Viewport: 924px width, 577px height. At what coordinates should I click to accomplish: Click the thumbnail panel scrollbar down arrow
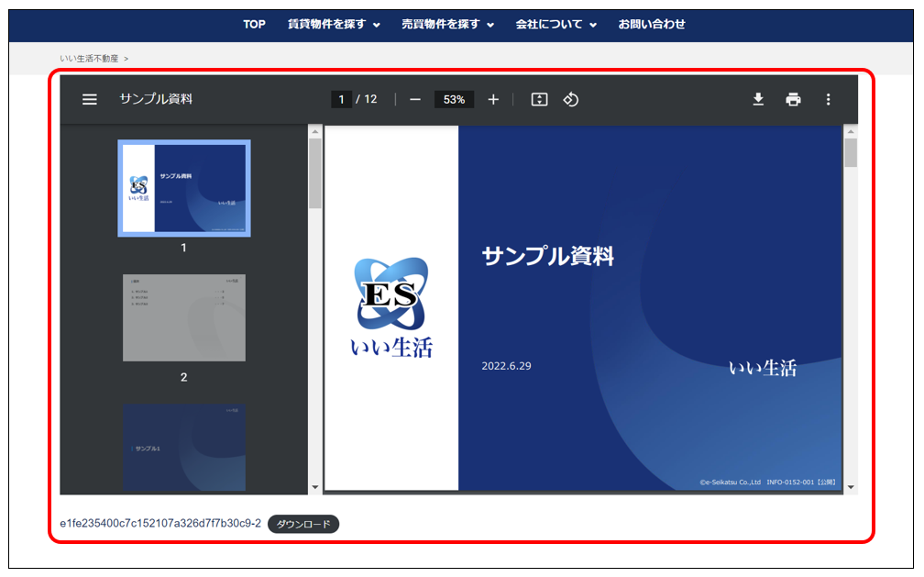(x=315, y=487)
